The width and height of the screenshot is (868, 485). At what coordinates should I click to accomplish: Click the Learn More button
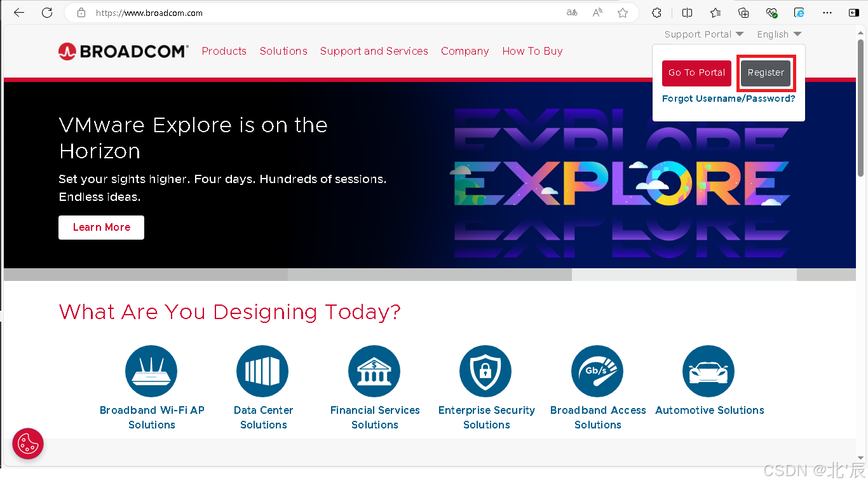click(x=102, y=228)
